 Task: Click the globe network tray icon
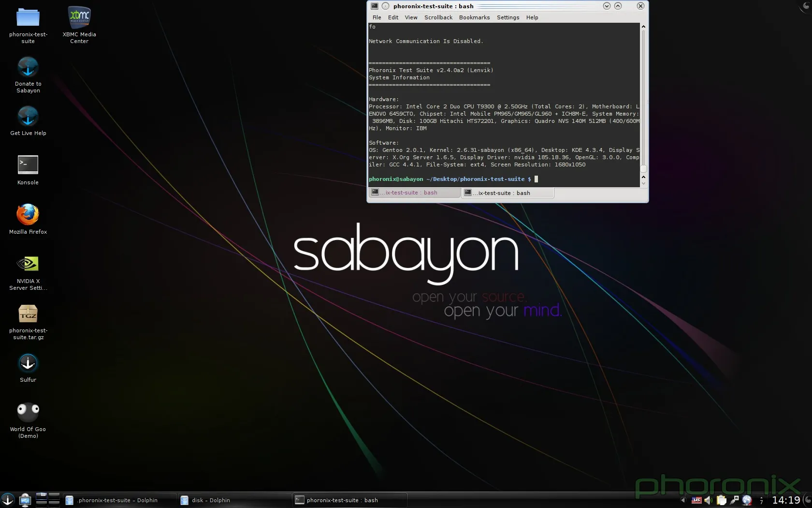(x=747, y=500)
